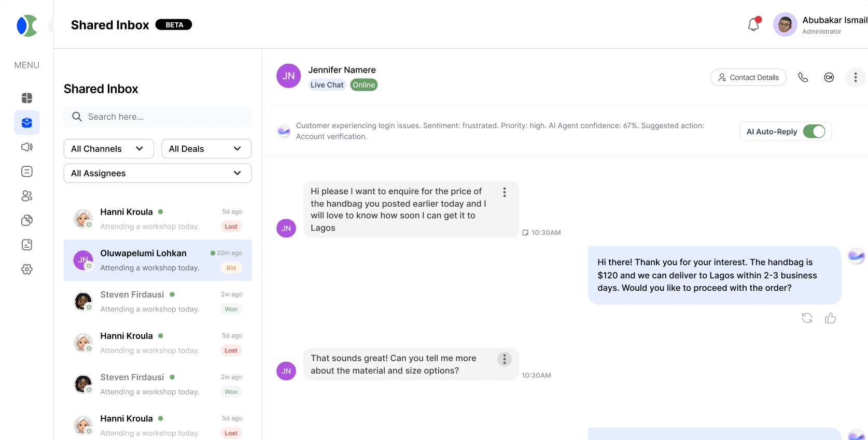
Task: Open the Contact Details button
Action: point(748,77)
